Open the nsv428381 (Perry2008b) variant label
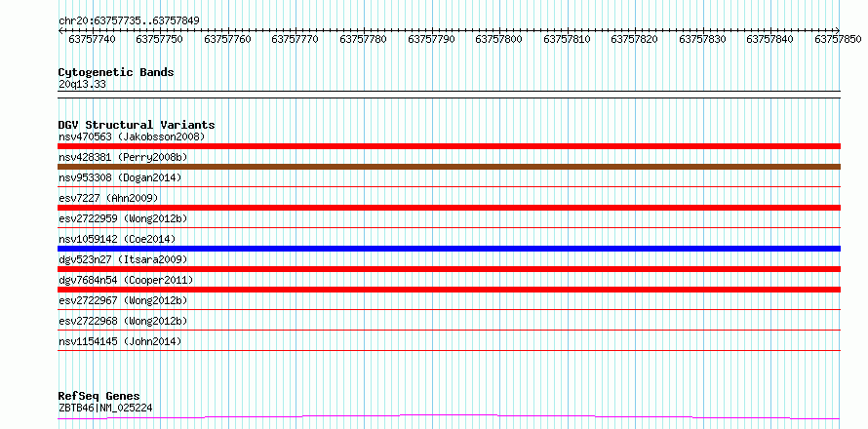Screen dimensions: 868x429 (x=123, y=157)
